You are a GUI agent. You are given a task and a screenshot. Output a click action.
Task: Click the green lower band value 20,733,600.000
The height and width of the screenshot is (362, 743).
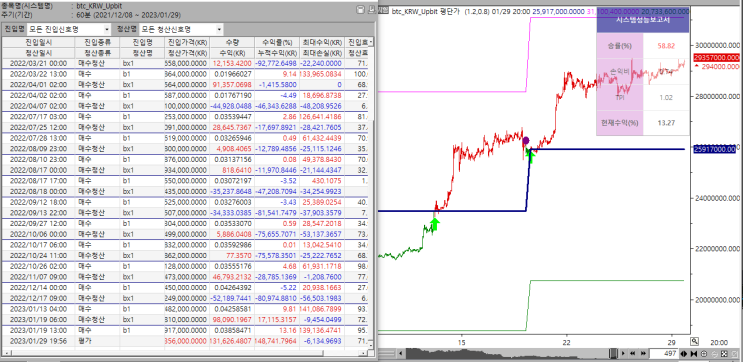pyautogui.click(x=666, y=11)
